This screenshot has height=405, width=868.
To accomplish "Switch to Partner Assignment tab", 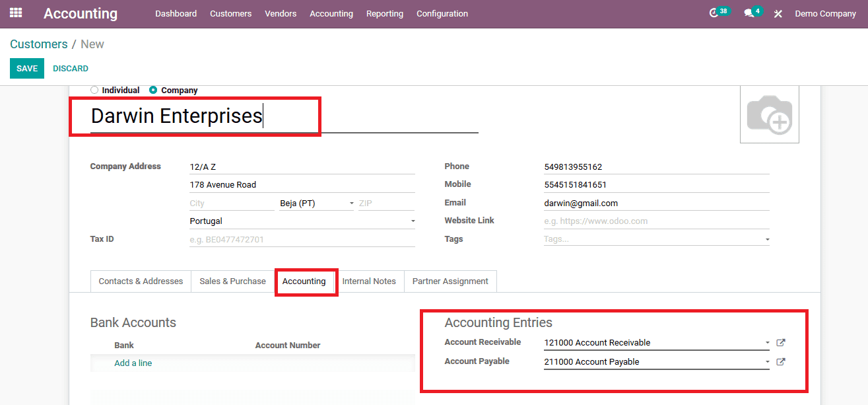I will pos(450,281).
